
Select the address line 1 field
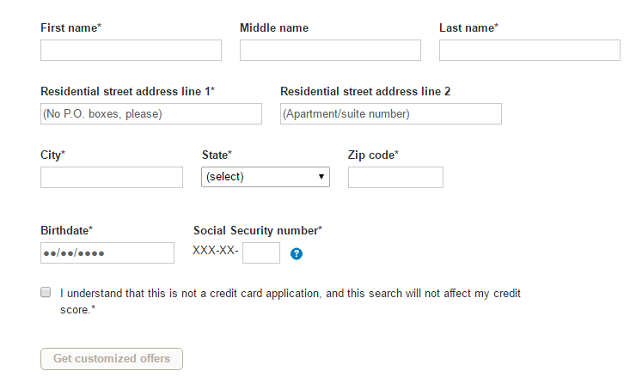coord(151,114)
